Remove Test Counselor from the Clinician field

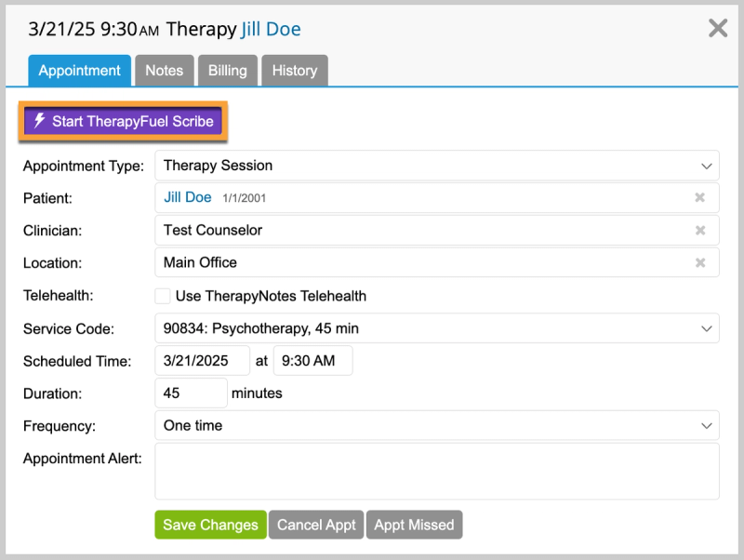click(x=701, y=230)
